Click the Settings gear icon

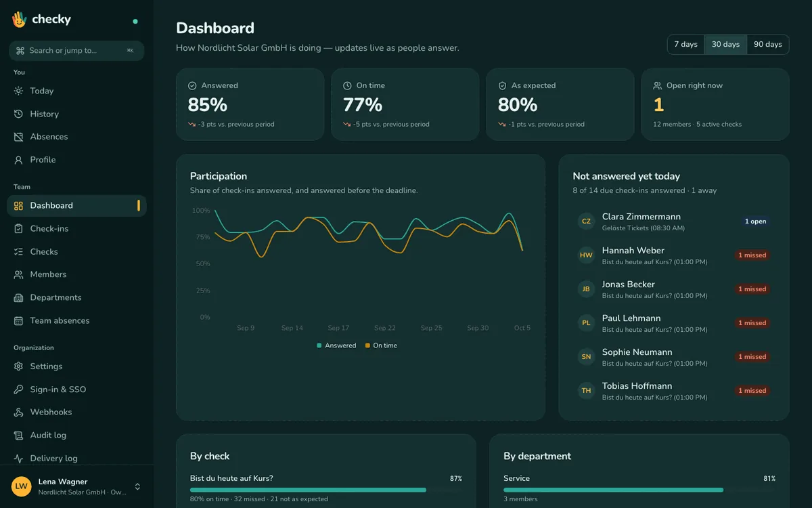[18, 366]
